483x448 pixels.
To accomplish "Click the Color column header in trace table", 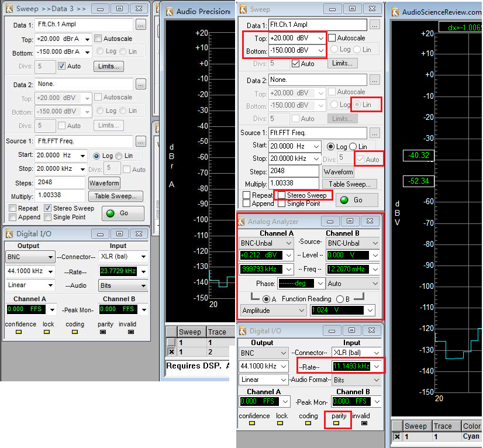I will point(471,426).
